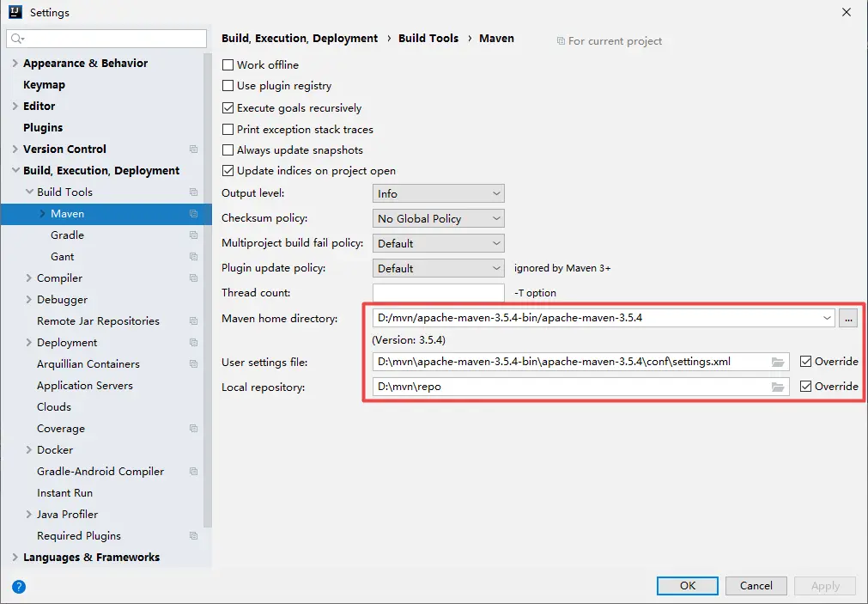Enable Work offline checkbox

(x=228, y=64)
